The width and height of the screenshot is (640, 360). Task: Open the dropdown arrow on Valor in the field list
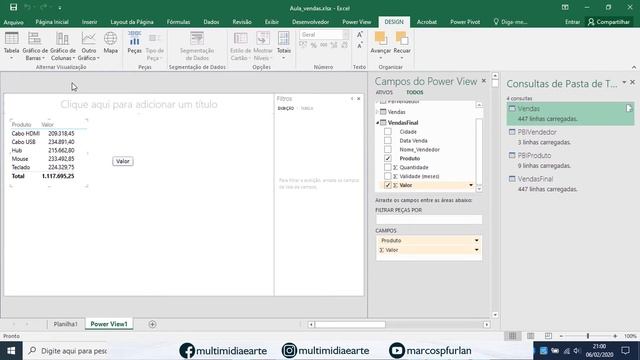pos(471,185)
